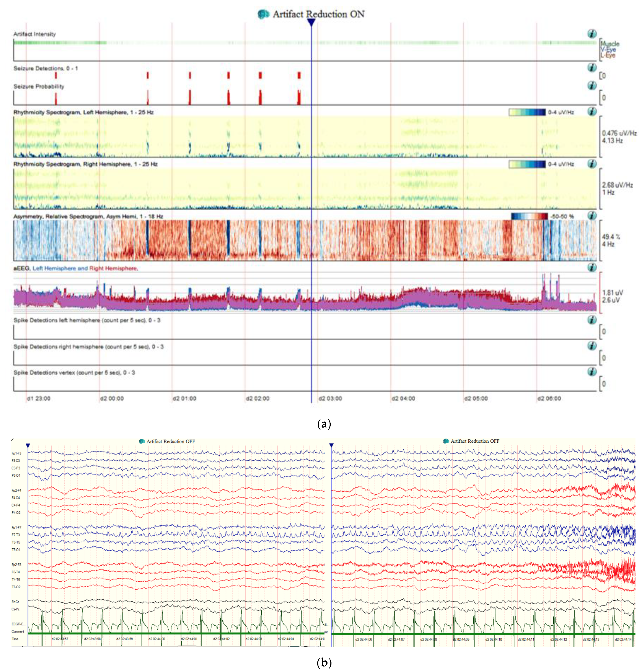Click the Seizure Probability info icon
Screen dimensions: 640x672
click(592, 85)
